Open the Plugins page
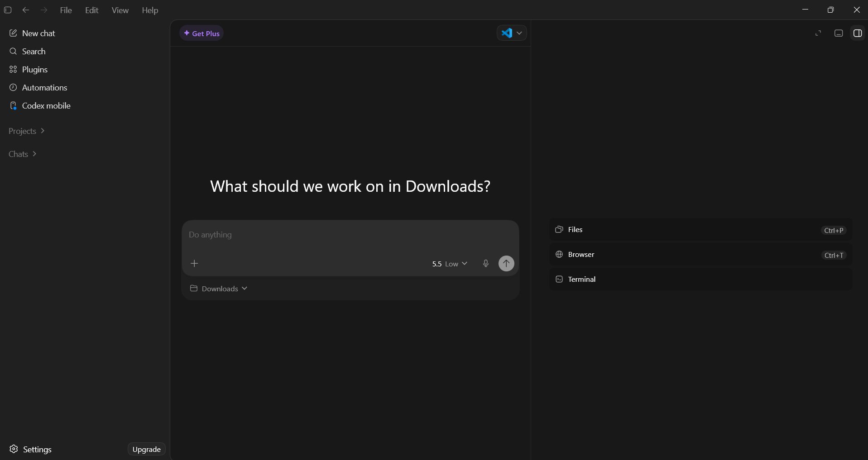Screen dimensions: 868x460 pos(84,69)
